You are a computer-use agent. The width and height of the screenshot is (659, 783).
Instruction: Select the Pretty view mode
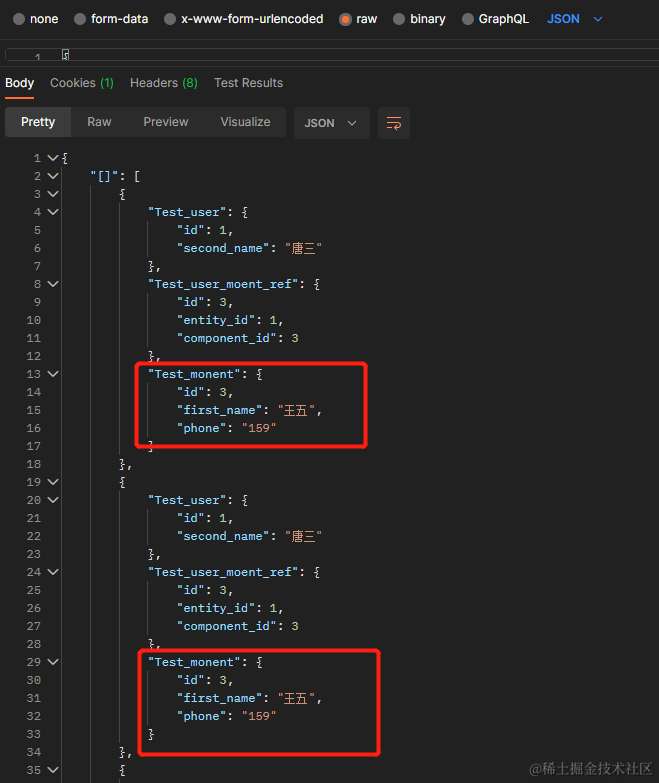tap(38, 122)
